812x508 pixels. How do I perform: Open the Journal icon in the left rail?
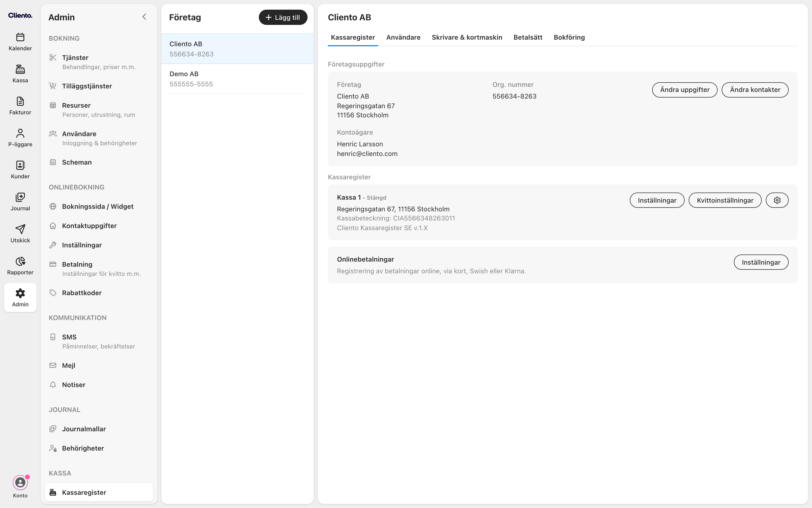(x=20, y=197)
